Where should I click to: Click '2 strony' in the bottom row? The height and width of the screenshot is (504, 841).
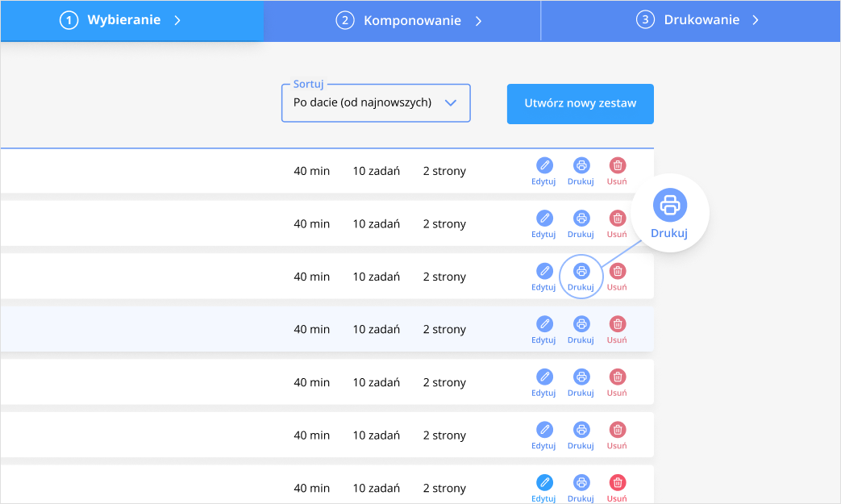click(x=444, y=488)
